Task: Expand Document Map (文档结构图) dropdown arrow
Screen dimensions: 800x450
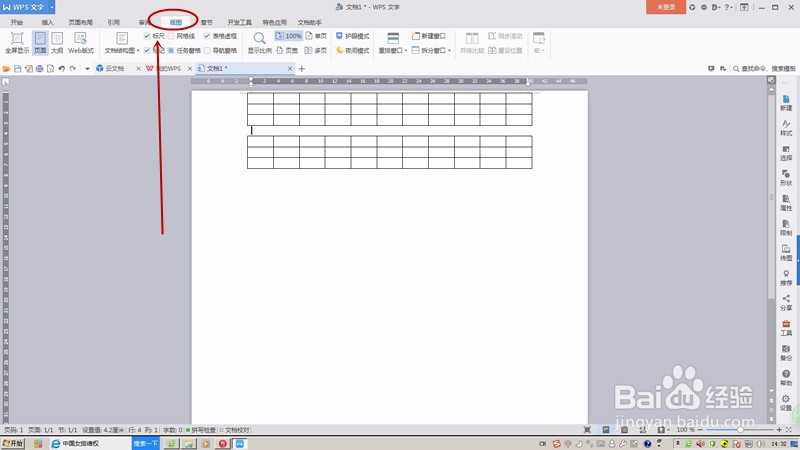Action: coord(138,51)
